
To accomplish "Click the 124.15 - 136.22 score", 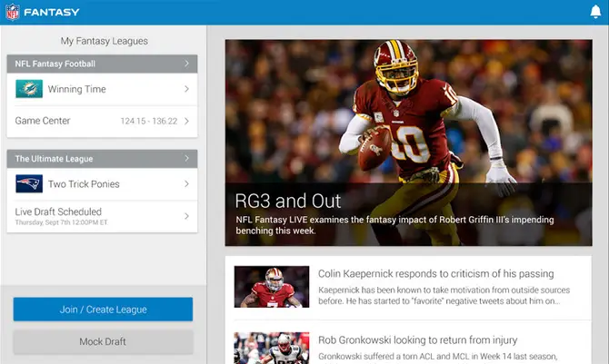I will coord(149,121).
